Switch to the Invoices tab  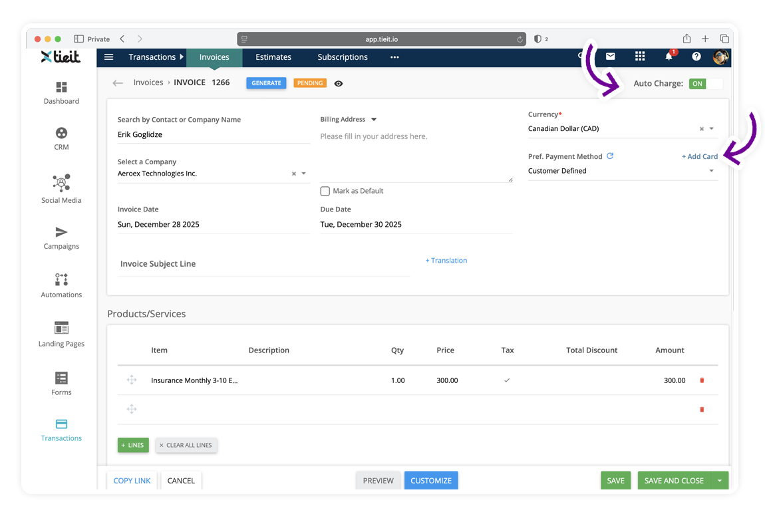tap(214, 57)
